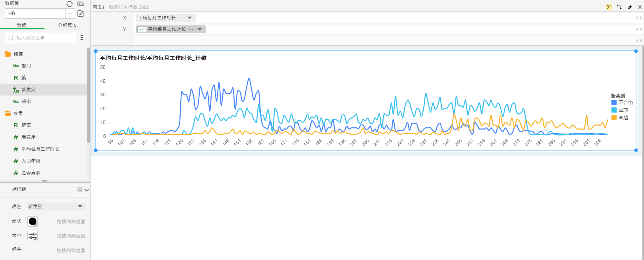Switch to the 数据 tab
644x260 pixels.
pos(22,25)
